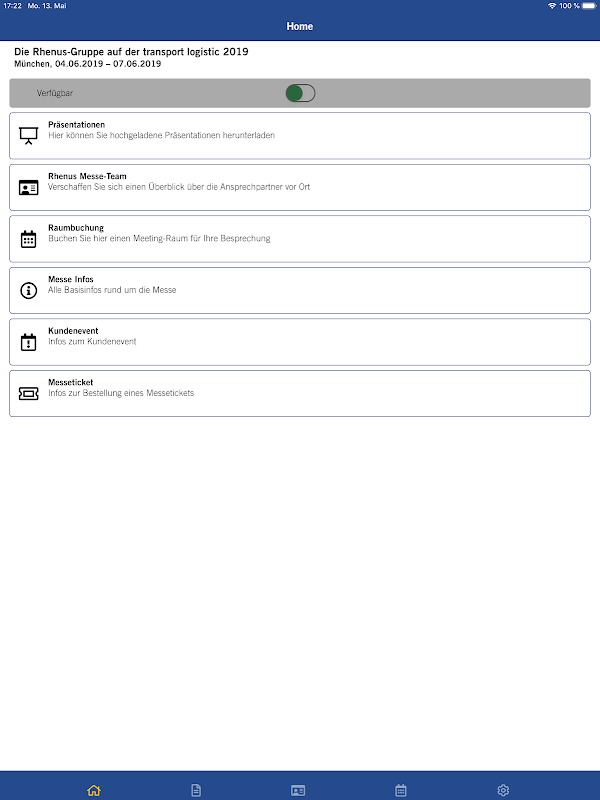Open Messe Infos title text
Image resolution: width=600 pixels, height=800 pixels.
point(71,279)
